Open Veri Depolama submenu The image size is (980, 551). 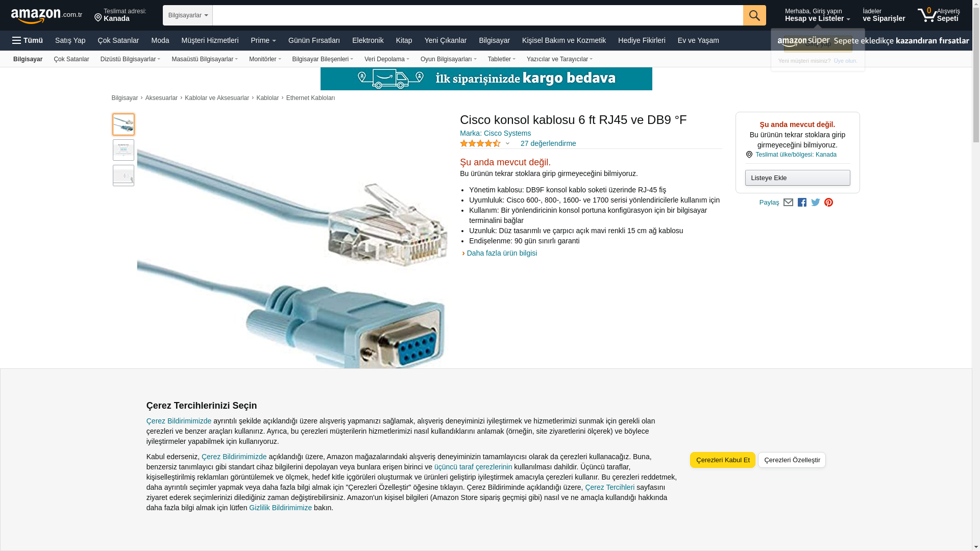coord(386,59)
